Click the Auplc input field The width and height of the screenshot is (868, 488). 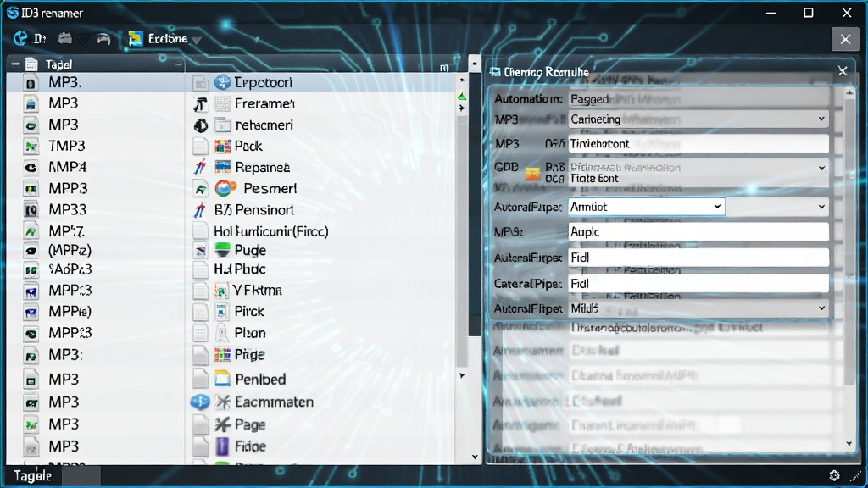[x=698, y=232]
